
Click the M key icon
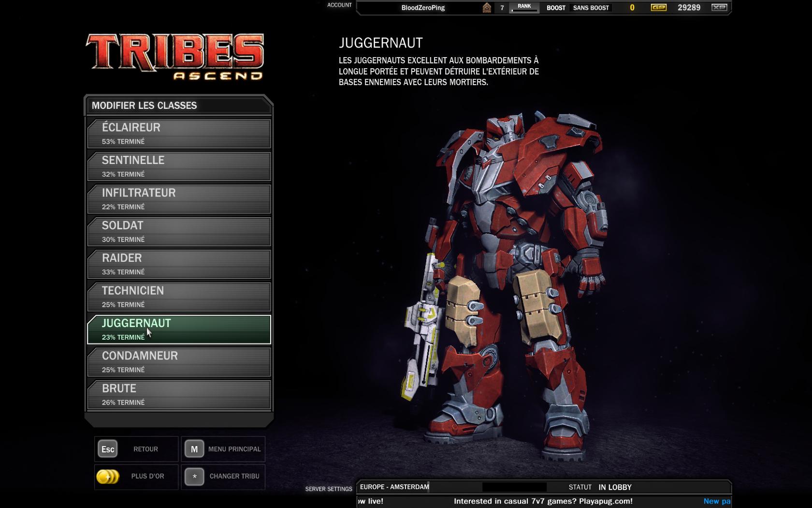[x=194, y=449]
